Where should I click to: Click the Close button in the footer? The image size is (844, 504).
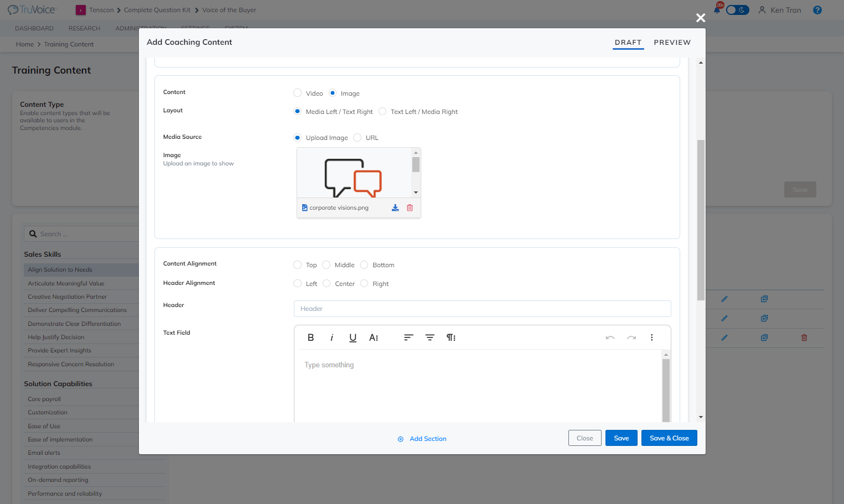[x=585, y=438]
